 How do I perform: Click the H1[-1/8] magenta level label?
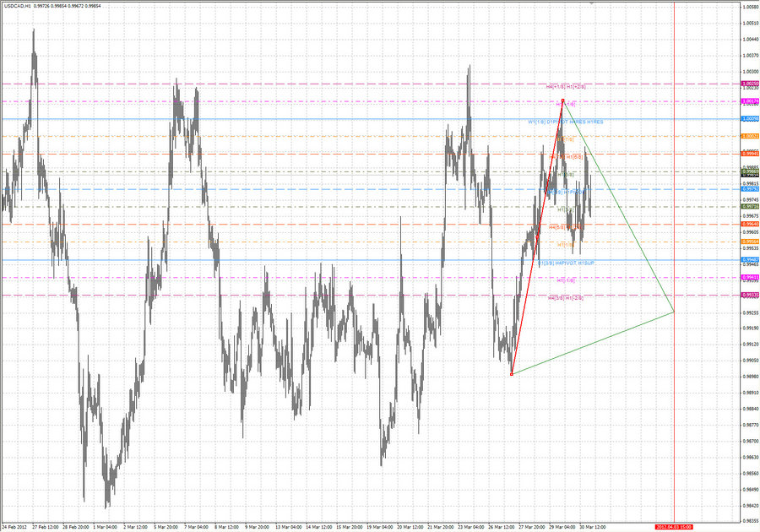pyautogui.click(x=564, y=281)
